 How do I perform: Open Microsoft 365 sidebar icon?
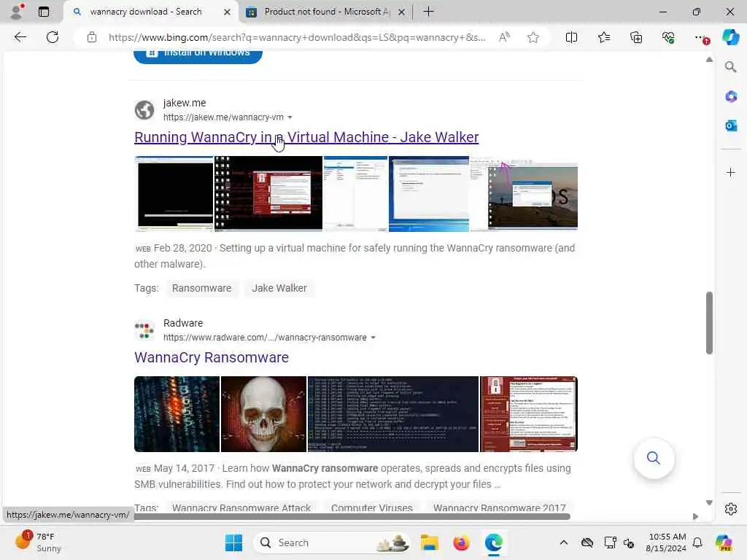731,97
